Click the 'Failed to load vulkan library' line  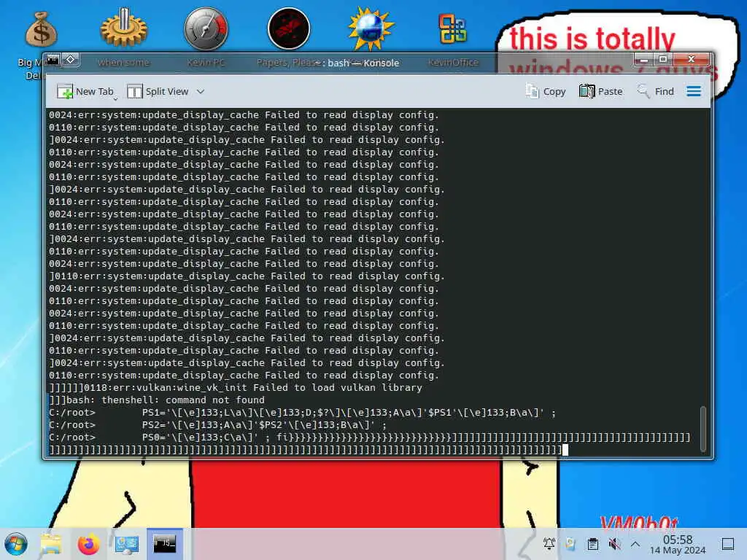(236, 388)
